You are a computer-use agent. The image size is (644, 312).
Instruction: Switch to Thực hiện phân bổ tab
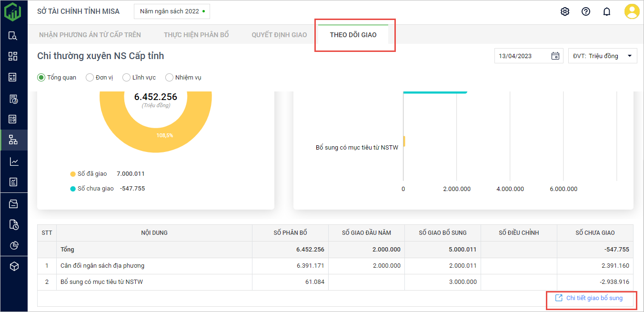196,35
